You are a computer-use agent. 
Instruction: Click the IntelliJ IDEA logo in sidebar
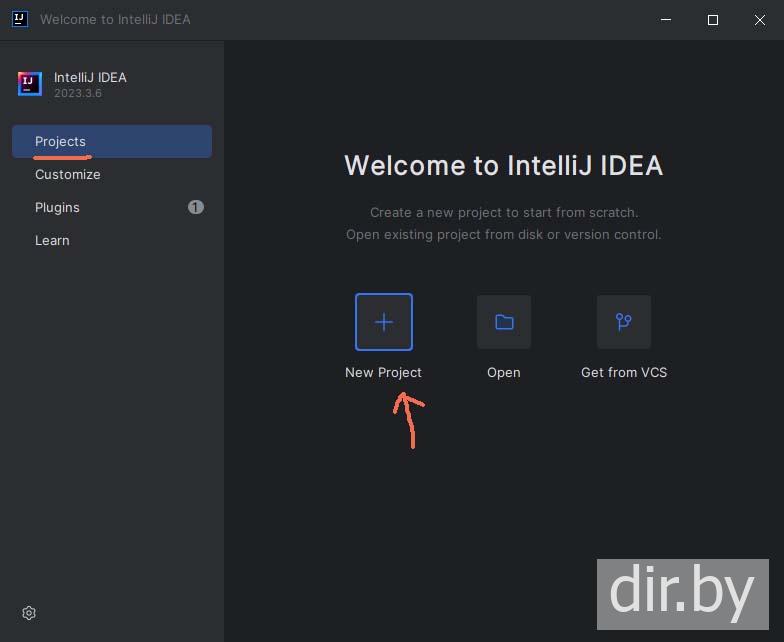point(30,84)
